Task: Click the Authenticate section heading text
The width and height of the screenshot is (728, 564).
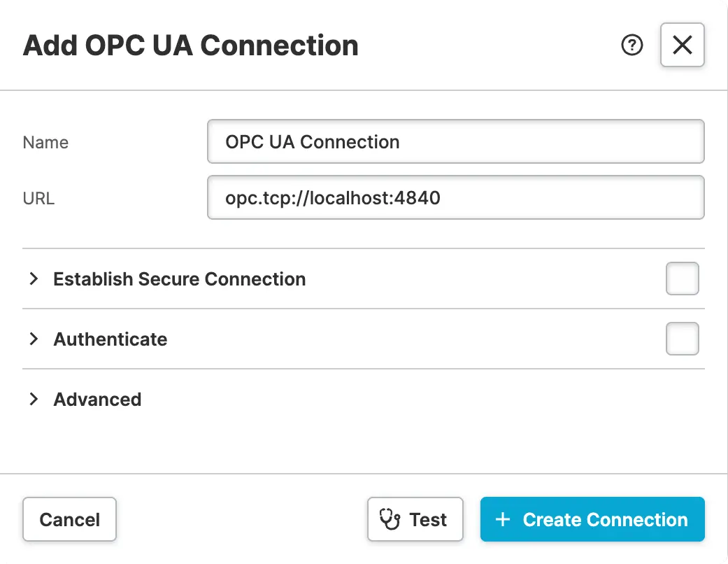Action: click(110, 339)
